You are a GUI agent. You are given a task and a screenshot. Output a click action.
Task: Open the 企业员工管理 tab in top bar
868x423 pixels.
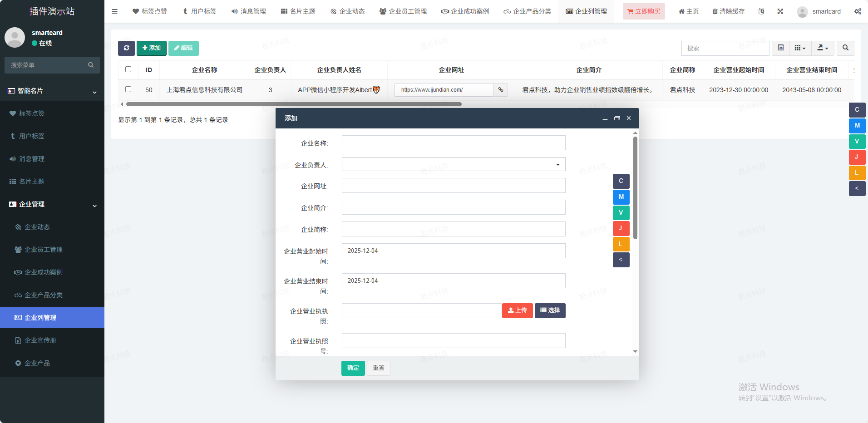tap(403, 11)
